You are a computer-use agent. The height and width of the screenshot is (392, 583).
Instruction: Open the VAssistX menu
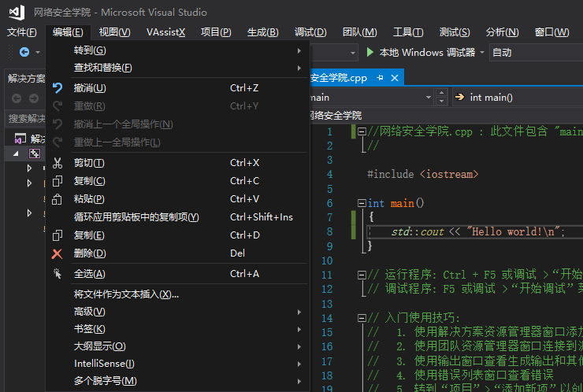pos(165,32)
